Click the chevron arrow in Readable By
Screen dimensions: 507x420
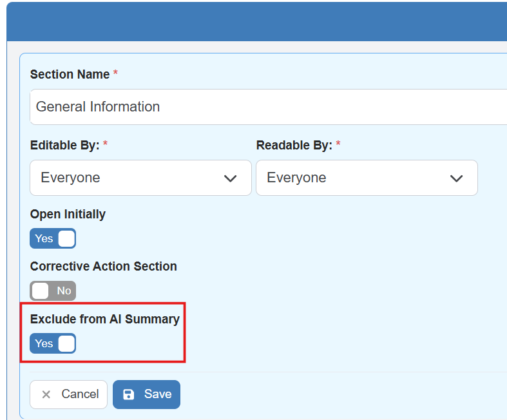click(456, 178)
